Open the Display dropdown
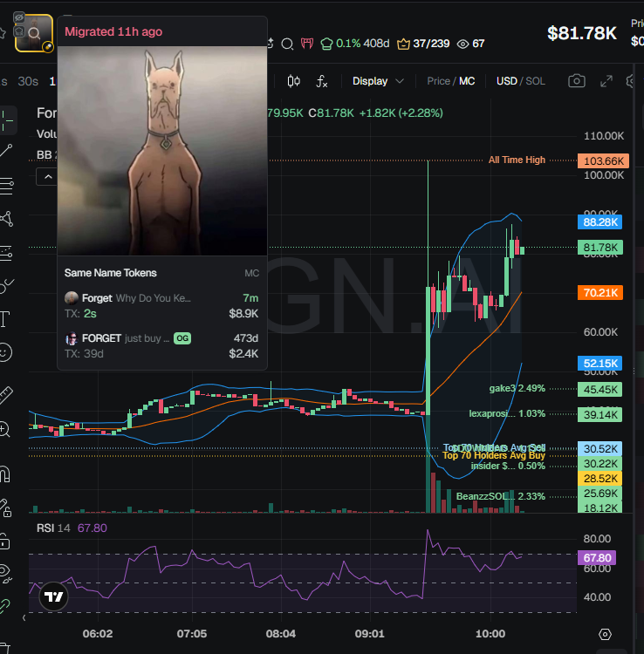Viewport: 644px width, 654px height. pos(378,81)
